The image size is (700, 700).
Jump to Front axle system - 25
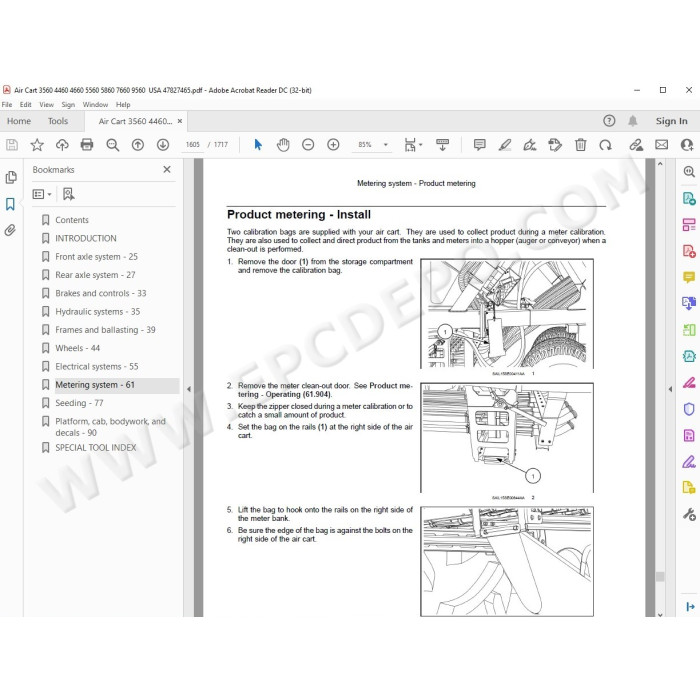point(96,257)
